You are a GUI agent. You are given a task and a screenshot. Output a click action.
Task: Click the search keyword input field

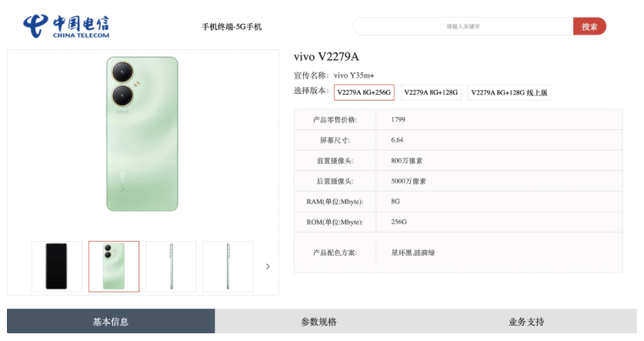pyautogui.click(x=463, y=26)
